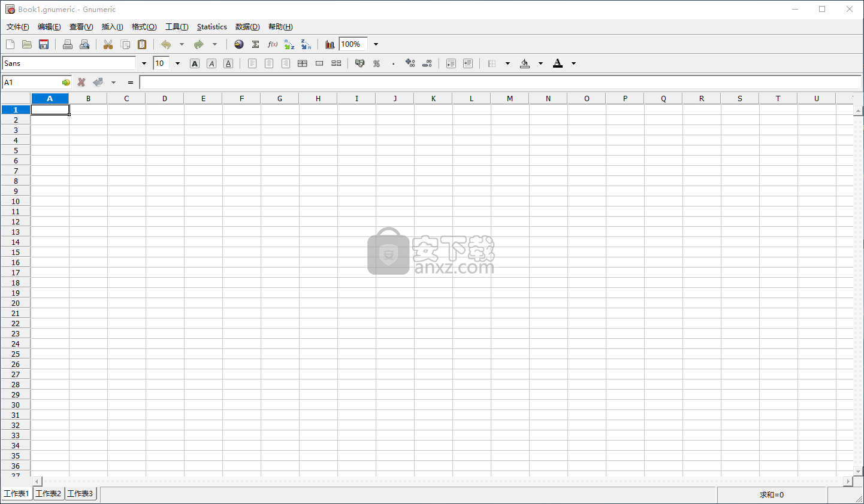The height and width of the screenshot is (504, 864).
Task: Open the zoom level dropdown
Action: point(376,44)
